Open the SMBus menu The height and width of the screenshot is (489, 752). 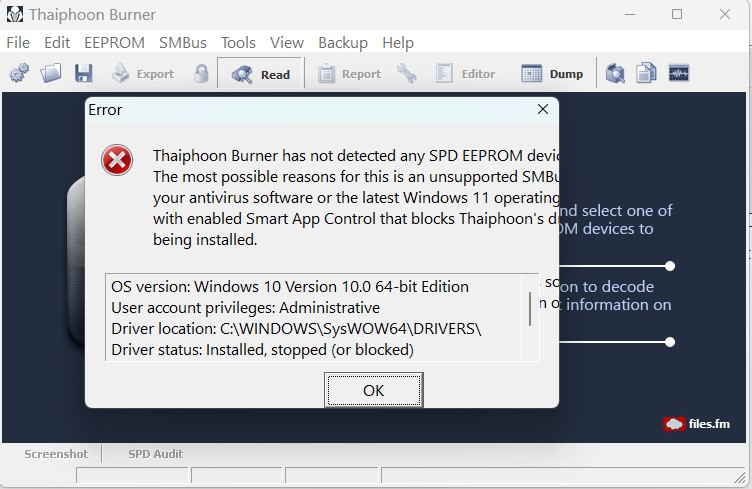point(183,43)
